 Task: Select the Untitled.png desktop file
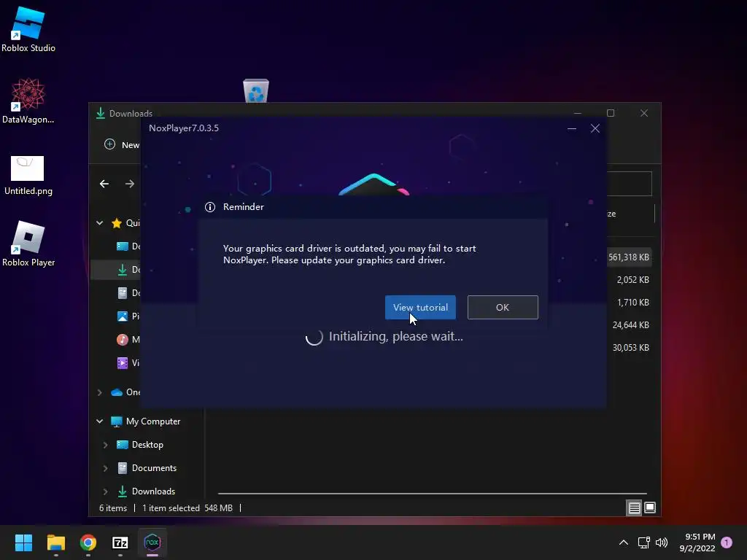click(x=28, y=175)
